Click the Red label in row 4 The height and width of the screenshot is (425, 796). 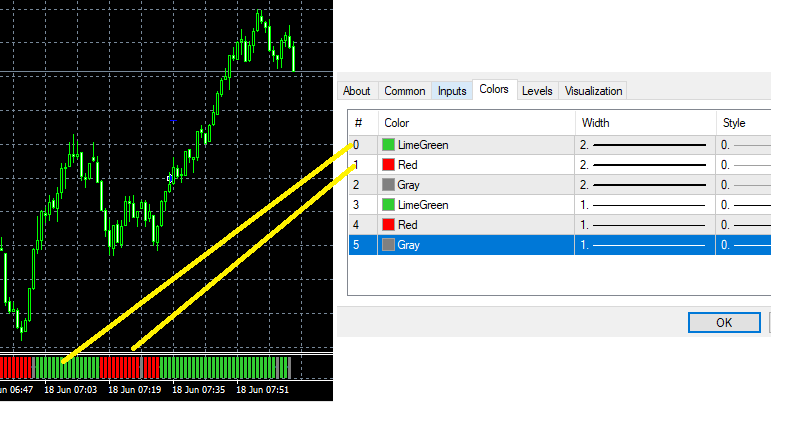[x=408, y=224]
